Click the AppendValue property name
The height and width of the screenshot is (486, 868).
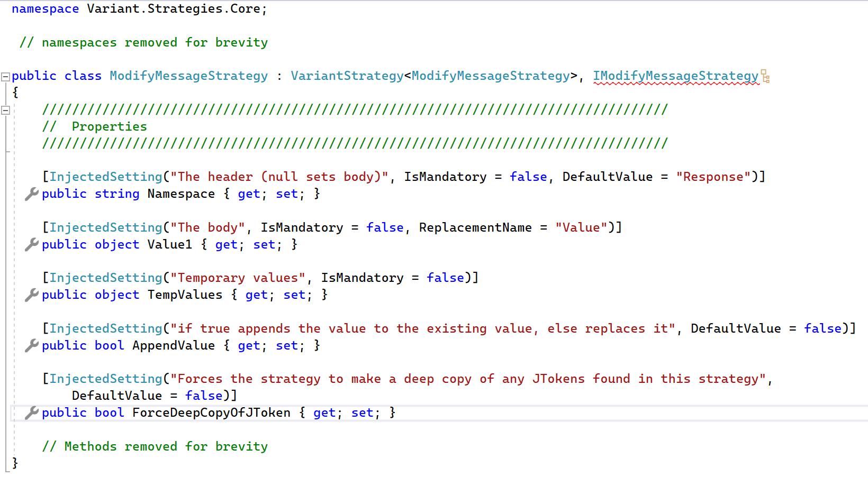(x=174, y=346)
